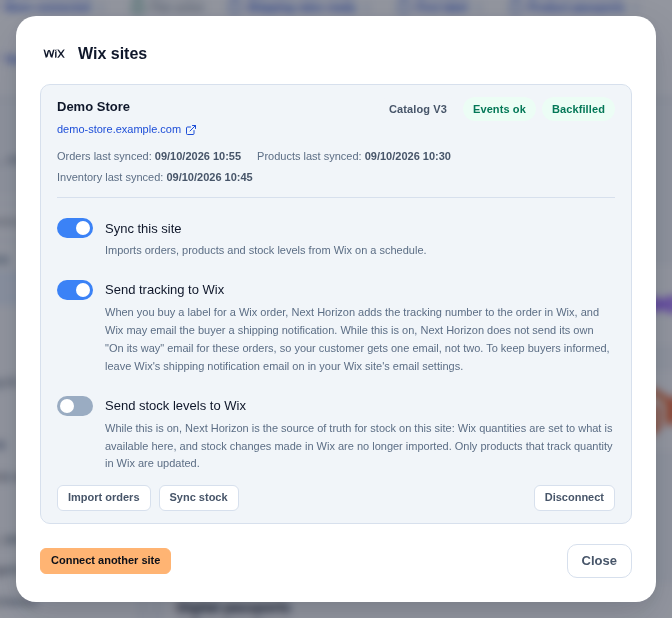Select the Demo Store site name
The image size is (672, 618).
(93, 107)
